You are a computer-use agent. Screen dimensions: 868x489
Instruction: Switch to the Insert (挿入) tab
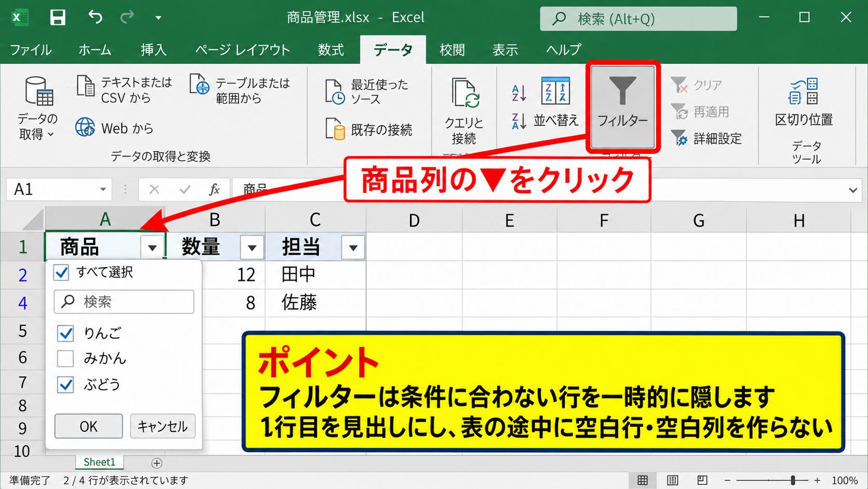tap(154, 50)
